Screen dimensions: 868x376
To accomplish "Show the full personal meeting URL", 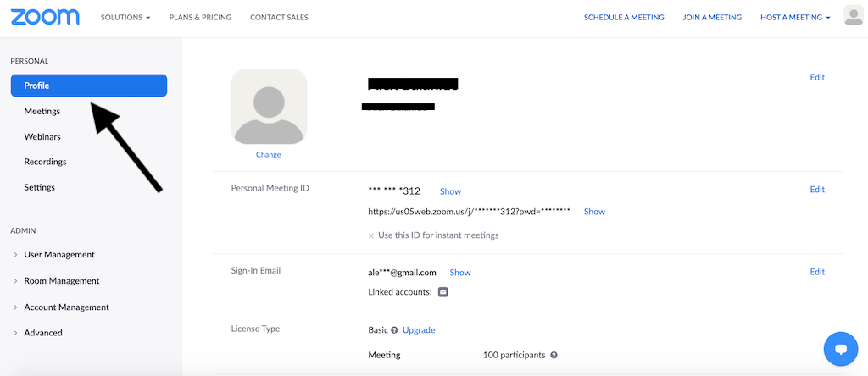I will click(x=594, y=211).
